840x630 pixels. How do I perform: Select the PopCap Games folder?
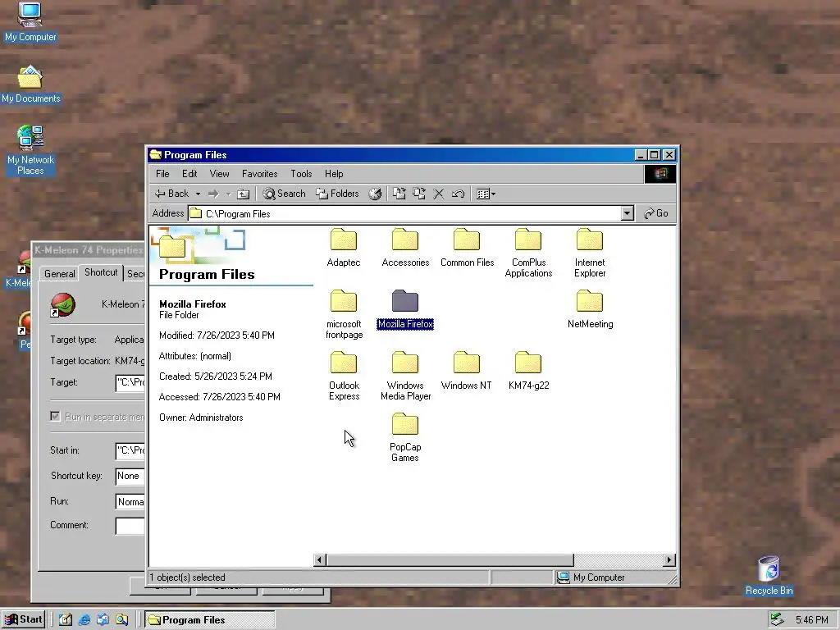click(405, 438)
